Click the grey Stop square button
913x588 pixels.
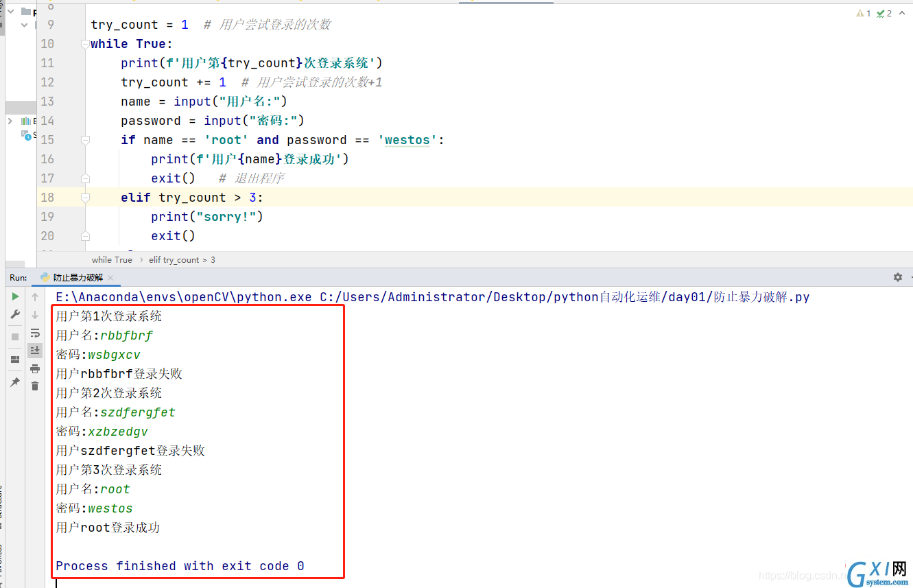pyautogui.click(x=15, y=337)
